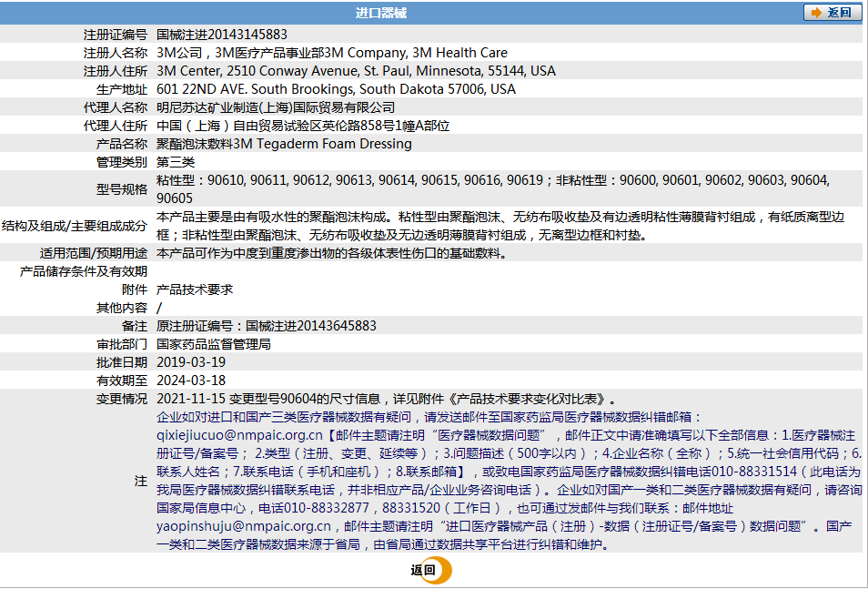Select the 第三类 management category value

(x=176, y=162)
